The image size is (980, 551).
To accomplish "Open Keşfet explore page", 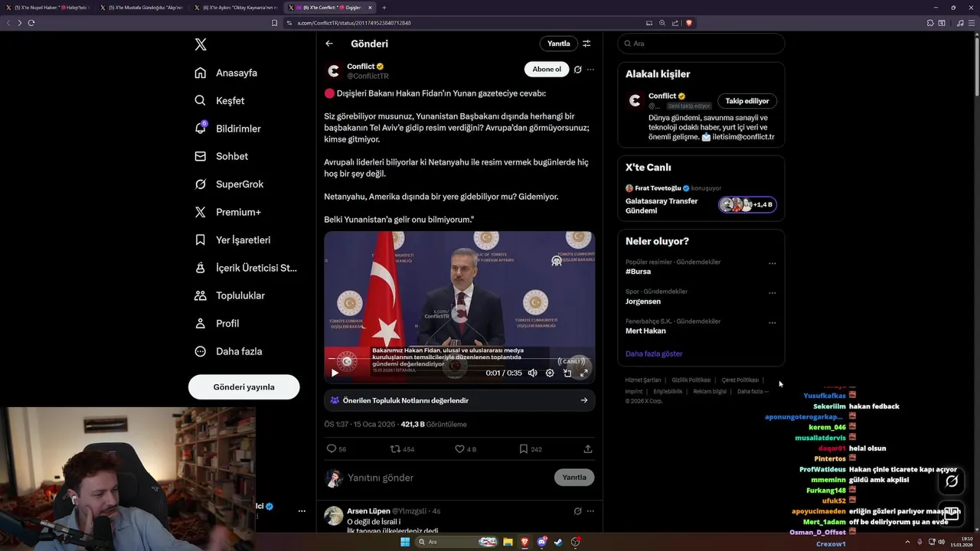I will pyautogui.click(x=220, y=100).
